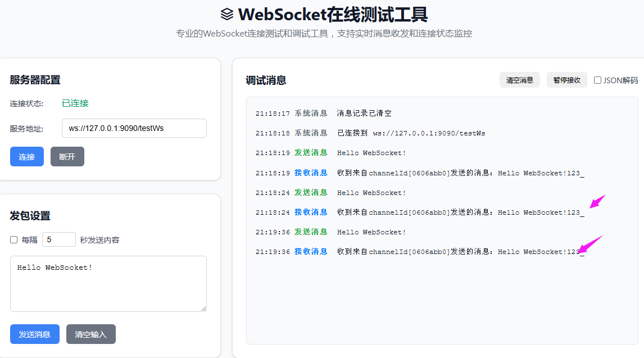The height and width of the screenshot is (358, 644).
Task: Click the textarea resize handle corner
Action: click(x=204, y=308)
